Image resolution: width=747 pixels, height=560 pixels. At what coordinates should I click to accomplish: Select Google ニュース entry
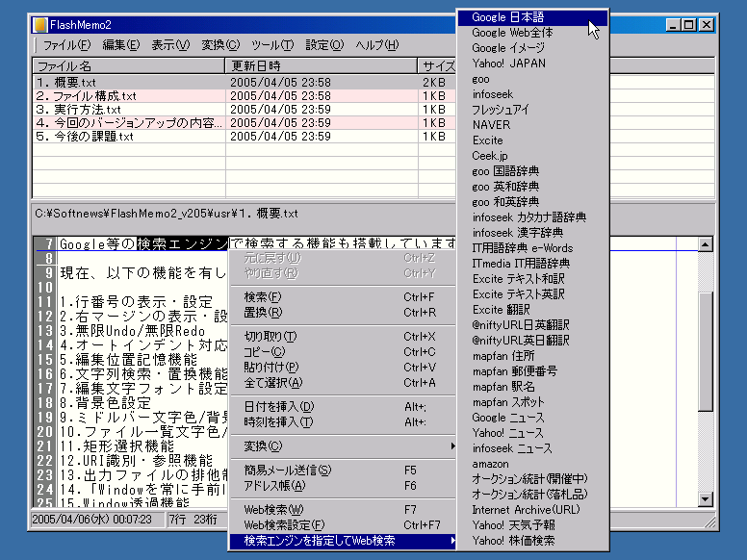(532, 418)
